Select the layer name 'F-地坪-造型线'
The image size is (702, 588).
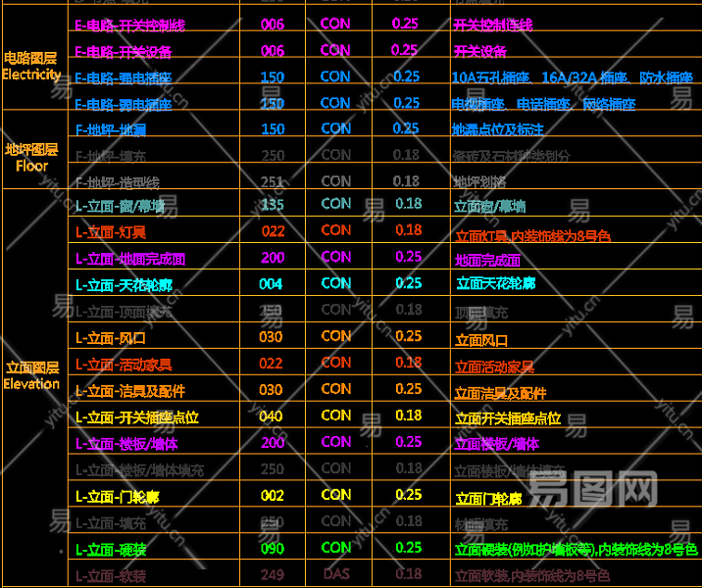click(118, 182)
